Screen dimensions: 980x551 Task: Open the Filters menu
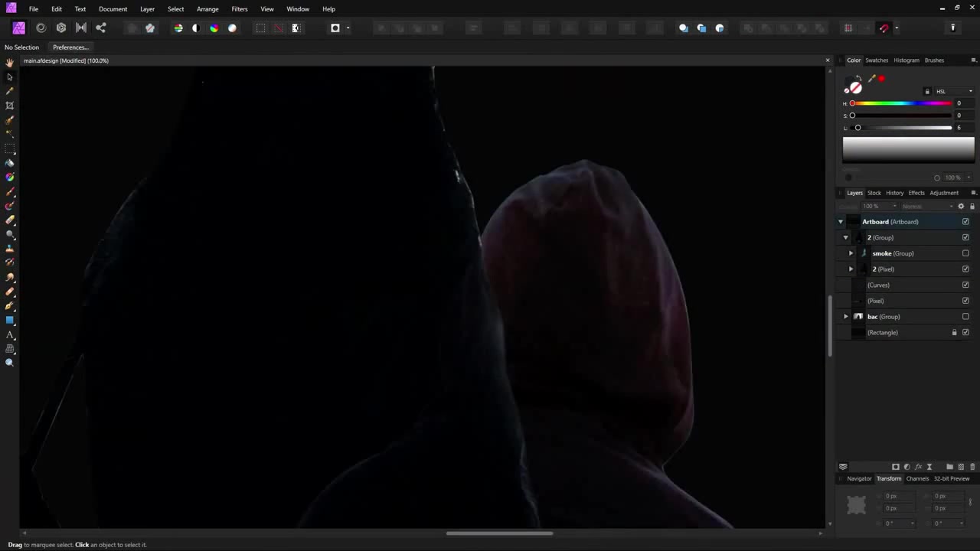pyautogui.click(x=240, y=9)
